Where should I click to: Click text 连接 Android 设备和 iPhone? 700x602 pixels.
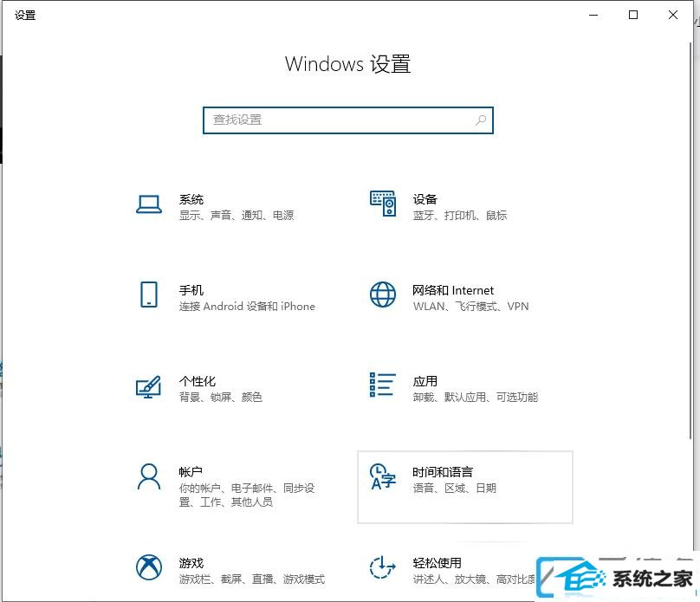(247, 306)
